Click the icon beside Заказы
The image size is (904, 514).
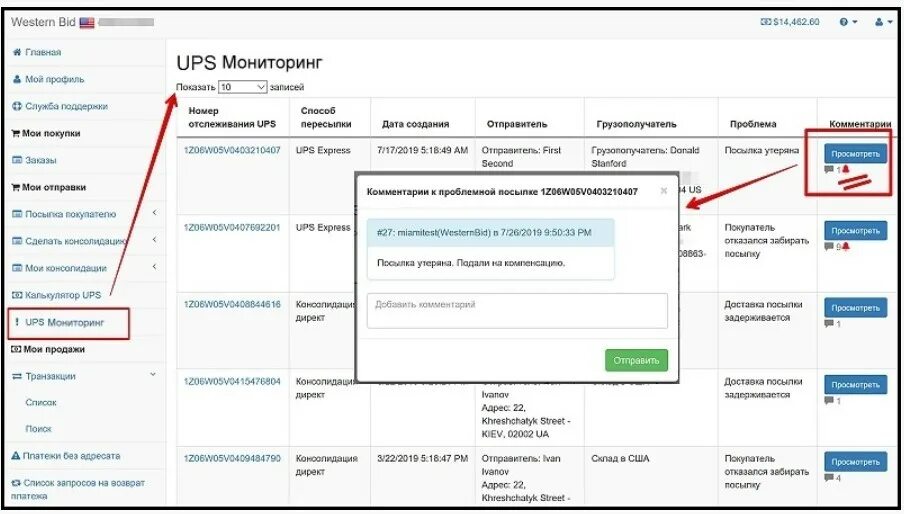17,160
